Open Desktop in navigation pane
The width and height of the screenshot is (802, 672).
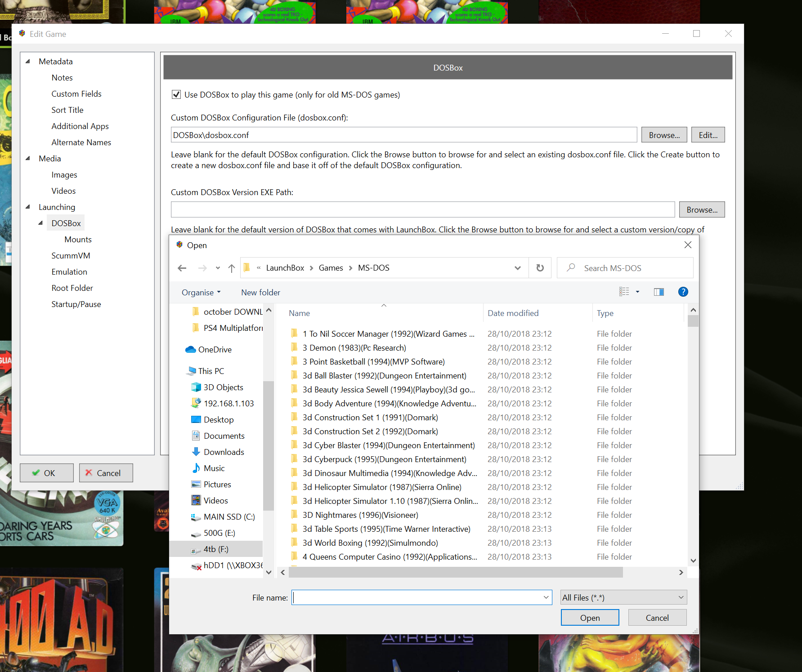[x=213, y=419]
